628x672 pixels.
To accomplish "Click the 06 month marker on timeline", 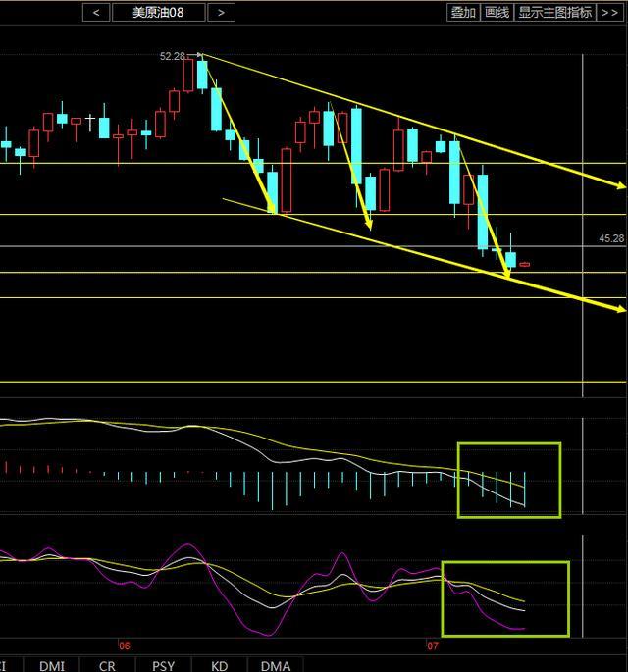I will 124,646.
